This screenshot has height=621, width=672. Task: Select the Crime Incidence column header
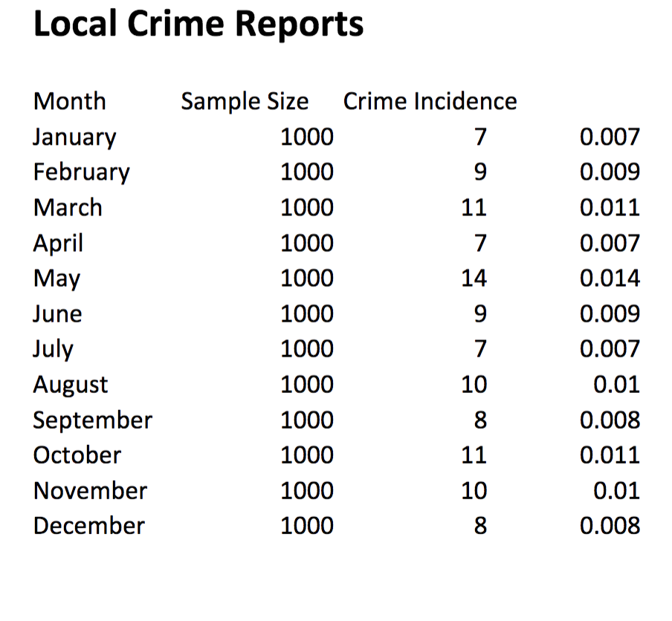point(430,101)
